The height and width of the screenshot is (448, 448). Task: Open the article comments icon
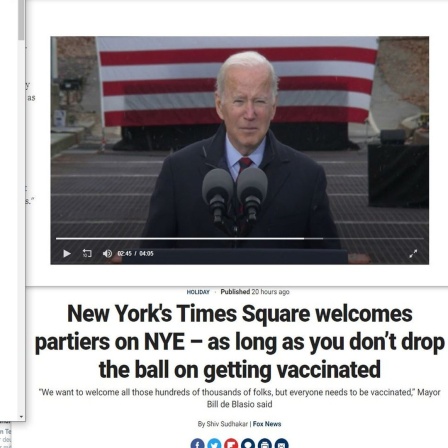point(248,444)
